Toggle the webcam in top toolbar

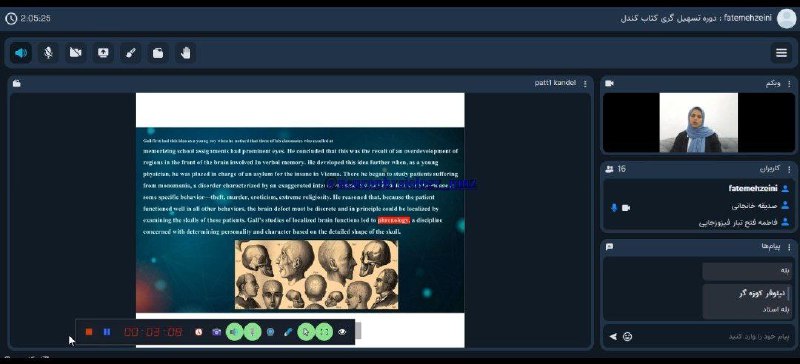pos(76,53)
